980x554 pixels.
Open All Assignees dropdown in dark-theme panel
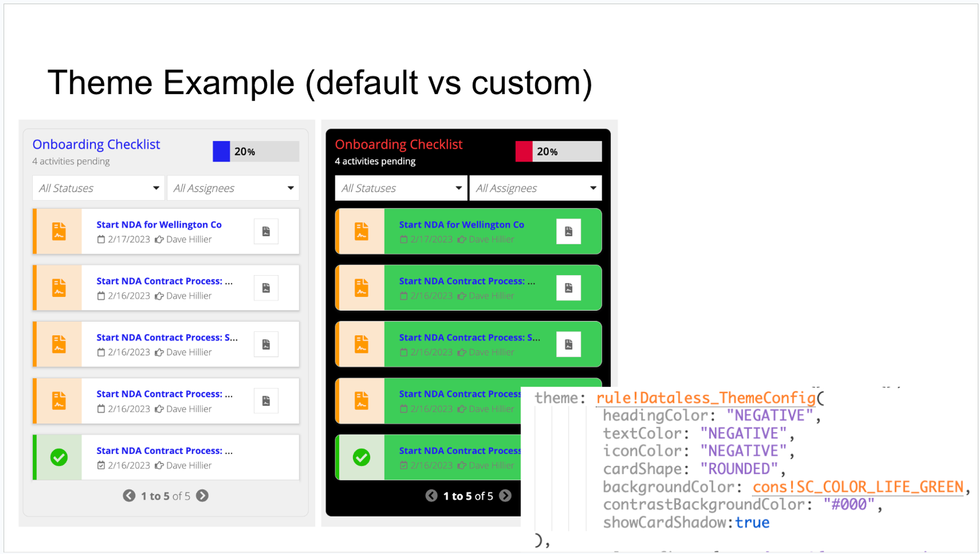[536, 188]
